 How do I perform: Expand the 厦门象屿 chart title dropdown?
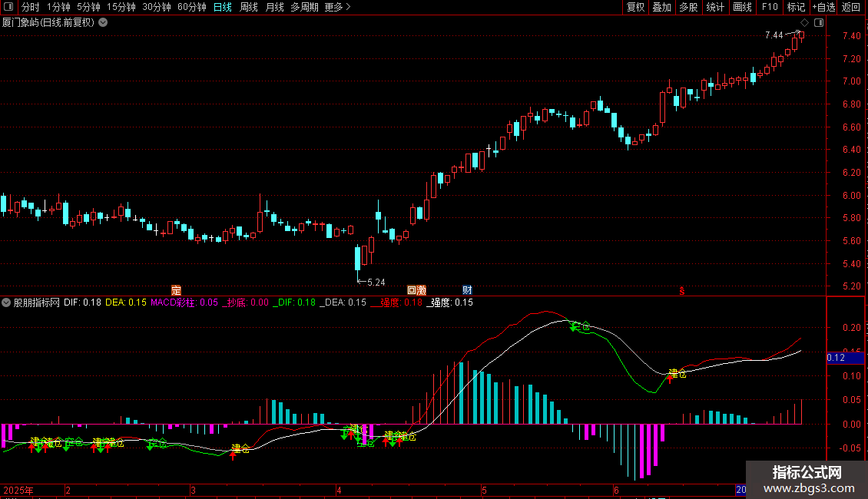[103, 23]
